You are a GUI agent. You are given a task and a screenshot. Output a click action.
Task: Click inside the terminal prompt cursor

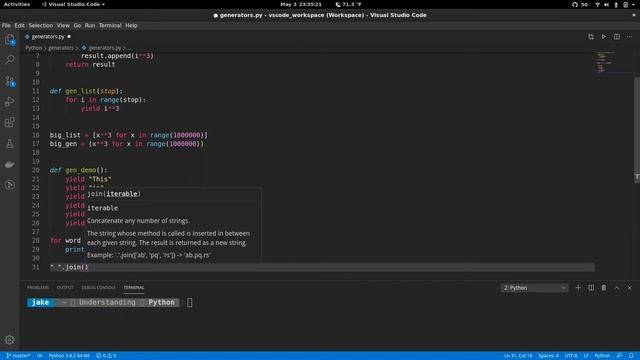pos(190,302)
